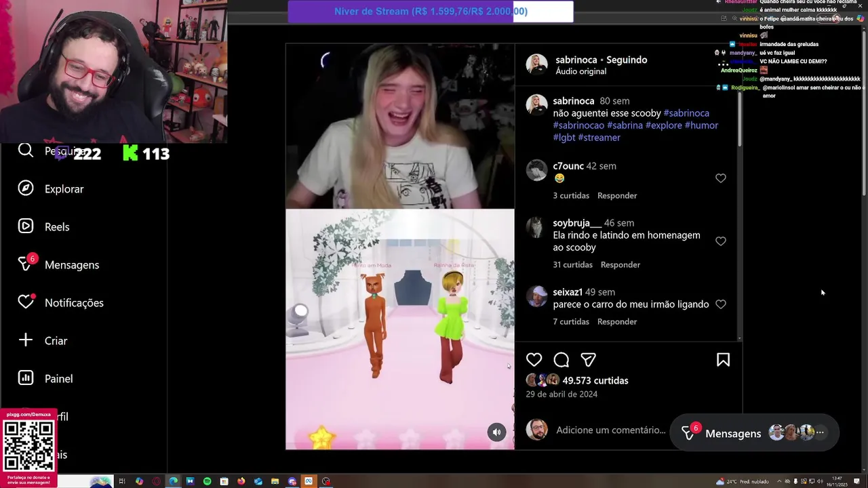
Task: Open Outlook from the taskbar
Action: point(258,481)
